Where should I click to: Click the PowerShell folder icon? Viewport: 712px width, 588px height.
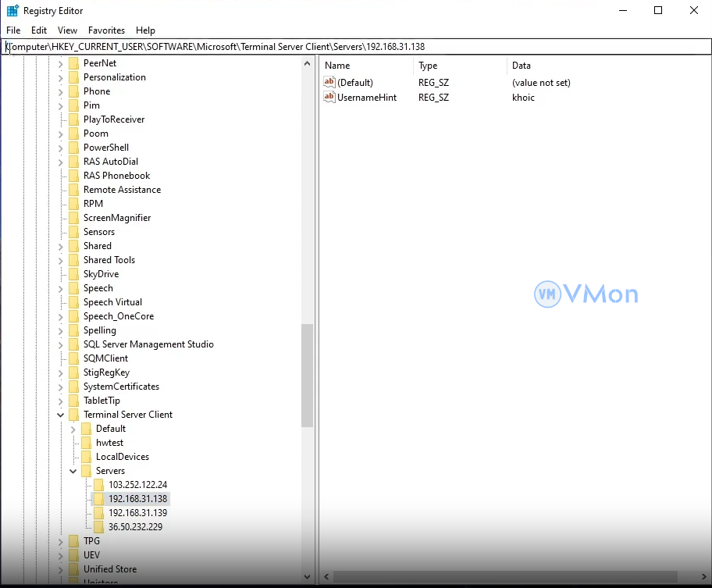(x=74, y=148)
